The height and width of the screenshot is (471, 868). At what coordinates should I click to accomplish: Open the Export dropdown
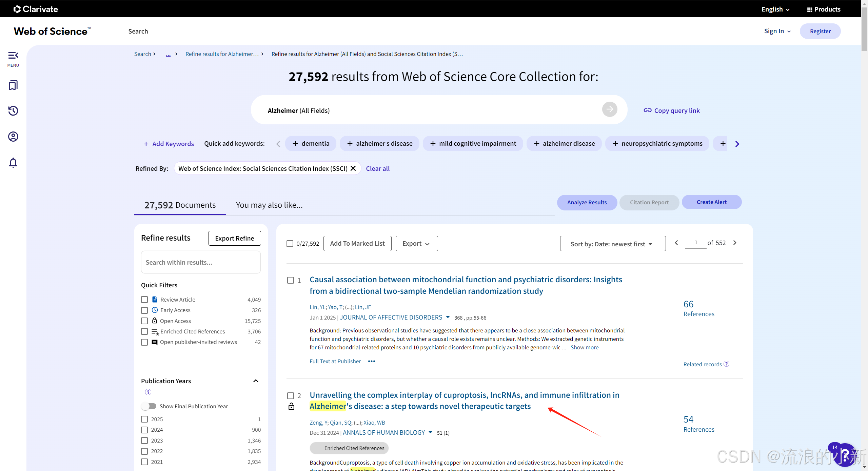click(416, 244)
